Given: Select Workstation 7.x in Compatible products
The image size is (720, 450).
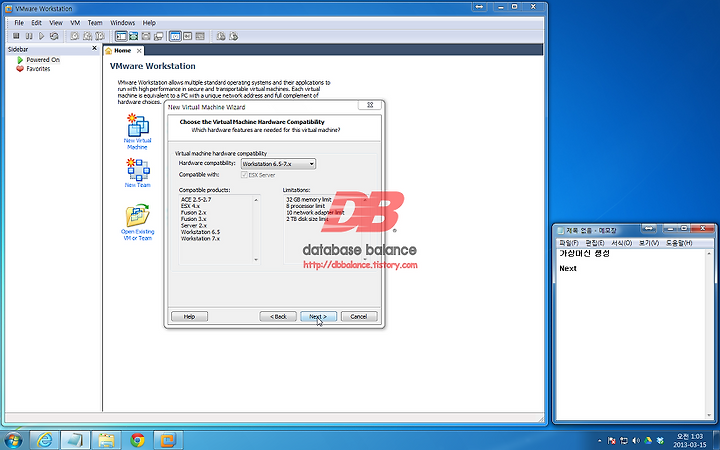Looking at the screenshot, I should point(200,238).
